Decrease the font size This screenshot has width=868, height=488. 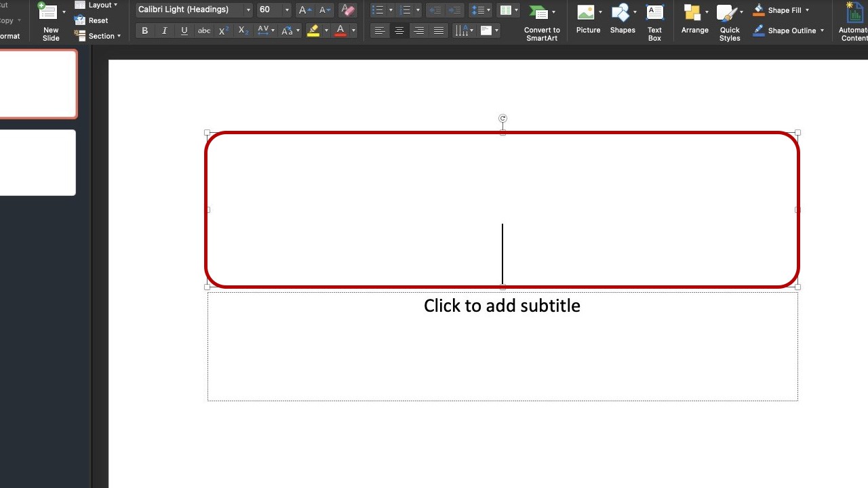tap(325, 10)
